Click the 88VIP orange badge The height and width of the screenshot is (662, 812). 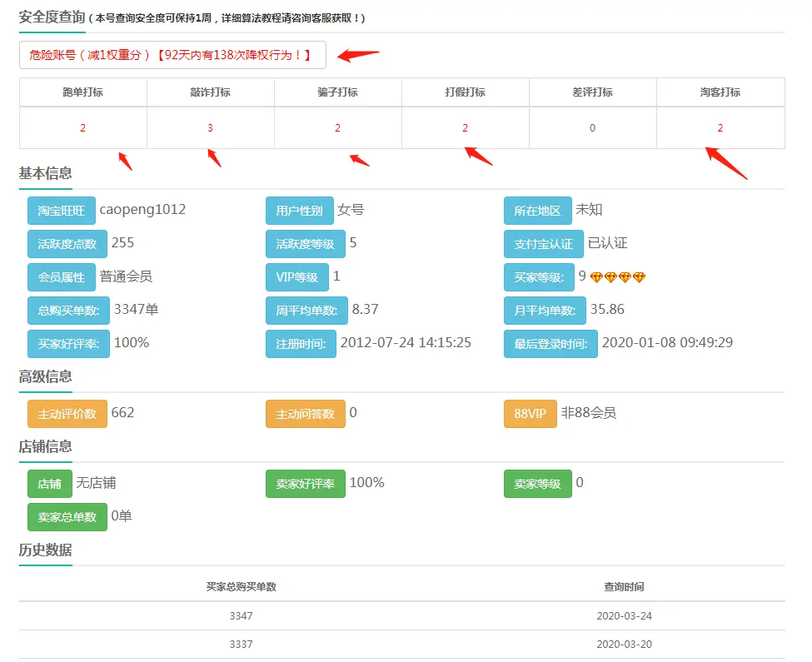point(529,414)
